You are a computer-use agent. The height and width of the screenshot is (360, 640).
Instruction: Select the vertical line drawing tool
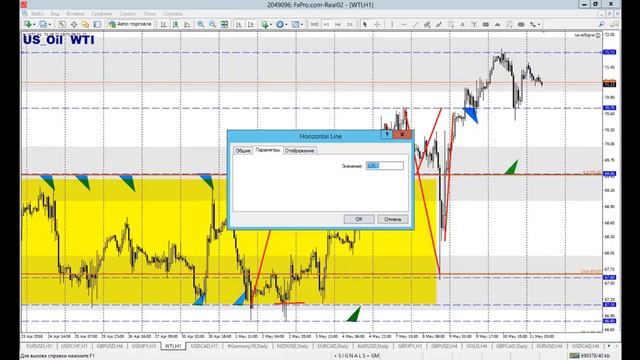(392, 24)
